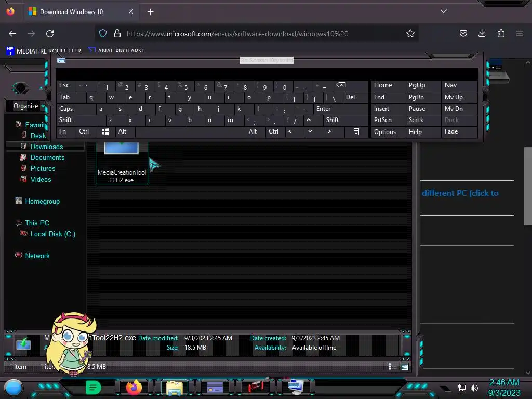
Task: Click the address bar URL field
Action: click(258, 34)
